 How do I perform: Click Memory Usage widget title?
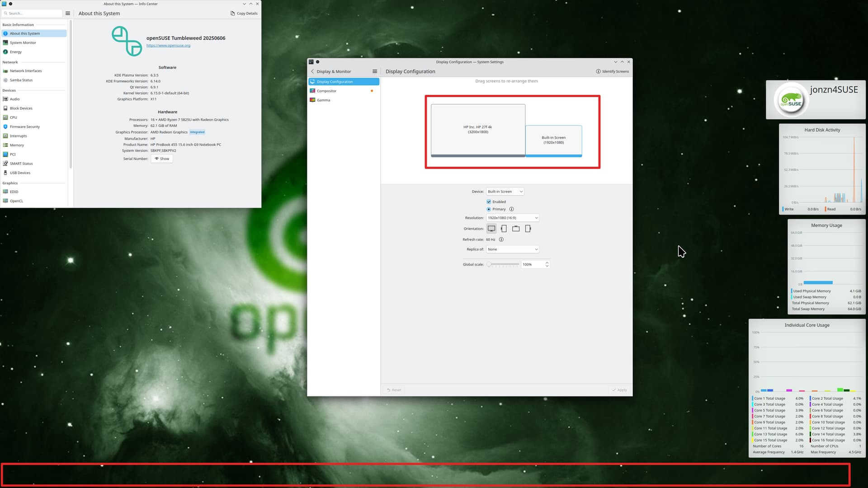(826, 225)
